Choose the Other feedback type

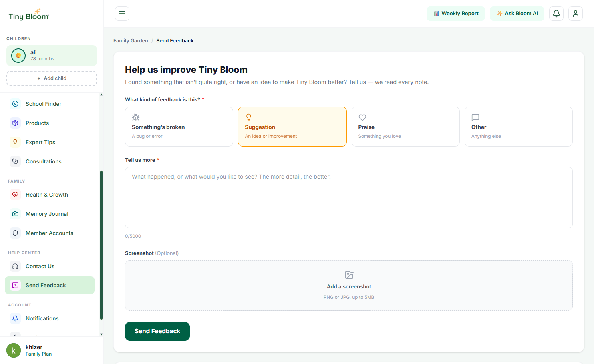[x=519, y=127]
